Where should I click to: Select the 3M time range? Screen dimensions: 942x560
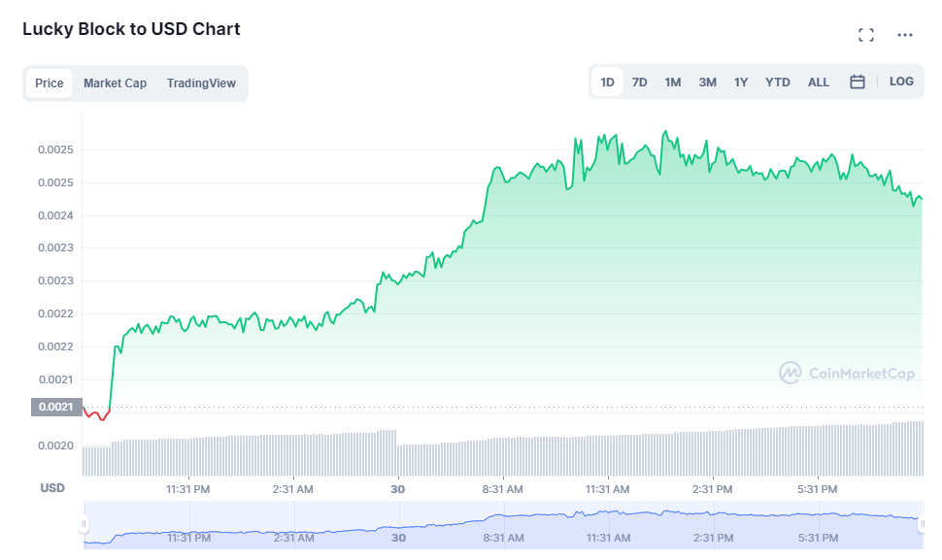tap(708, 82)
